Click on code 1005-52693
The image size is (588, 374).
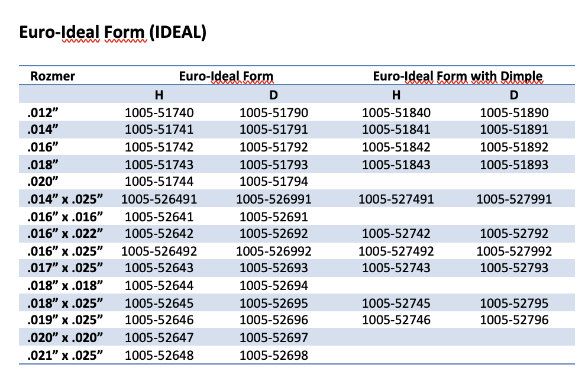pos(274,268)
